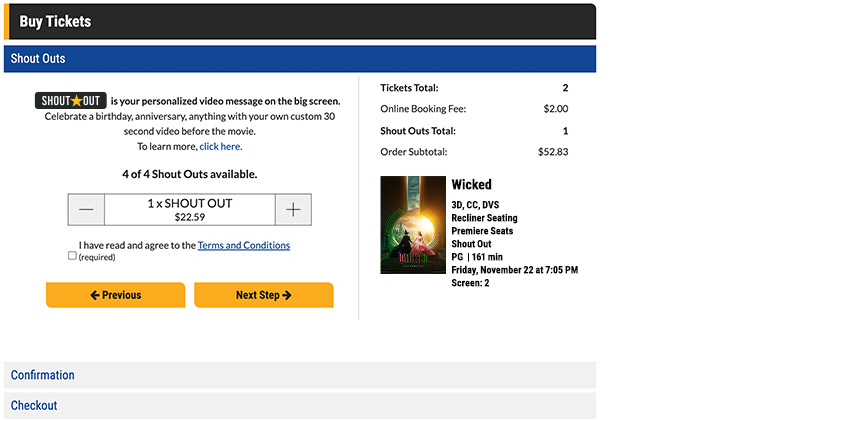Proceed with the Next Step button
Viewport: 850px width, 422px height.
(263, 295)
